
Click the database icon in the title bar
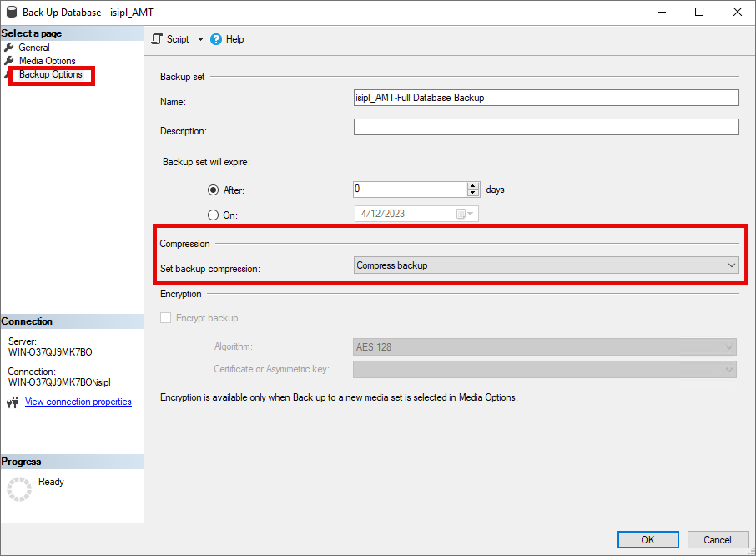coord(11,12)
